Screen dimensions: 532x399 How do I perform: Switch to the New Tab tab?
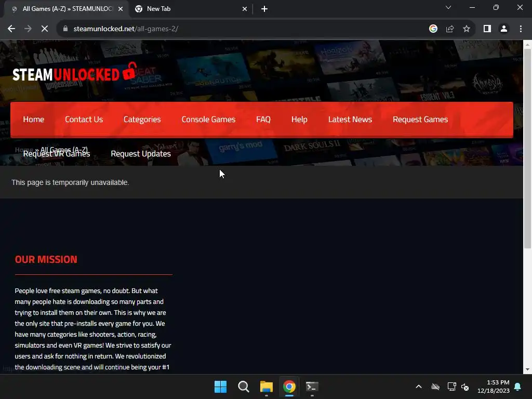pos(191,9)
